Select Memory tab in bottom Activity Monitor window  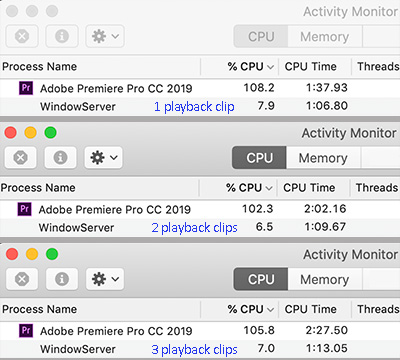click(x=325, y=279)
